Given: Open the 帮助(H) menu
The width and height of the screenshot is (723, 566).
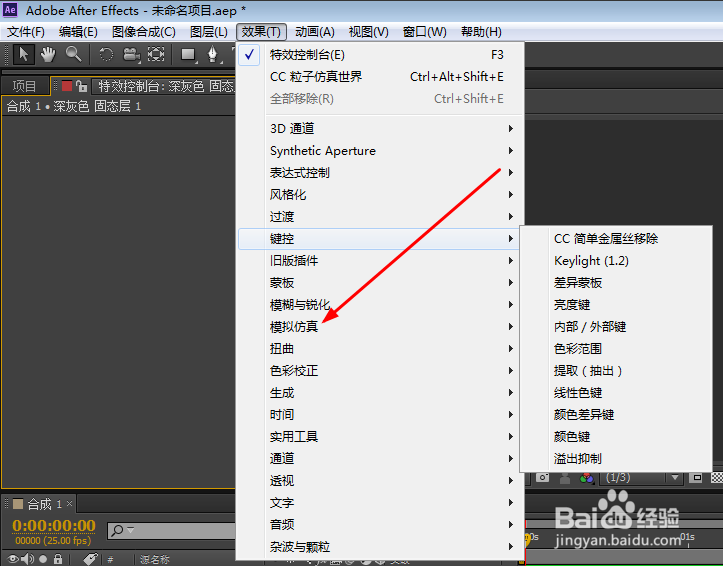Looking at the screenshot, I should tap(481, 32).
